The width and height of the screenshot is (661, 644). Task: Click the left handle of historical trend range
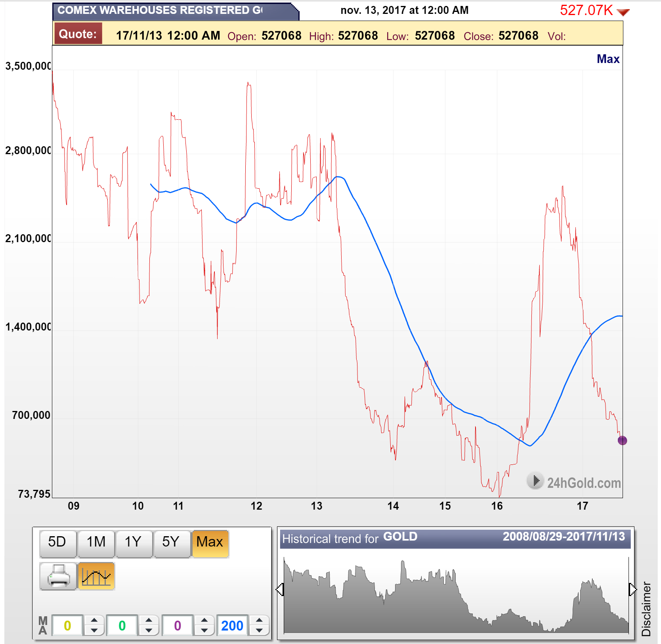click(x=280, y=589)
